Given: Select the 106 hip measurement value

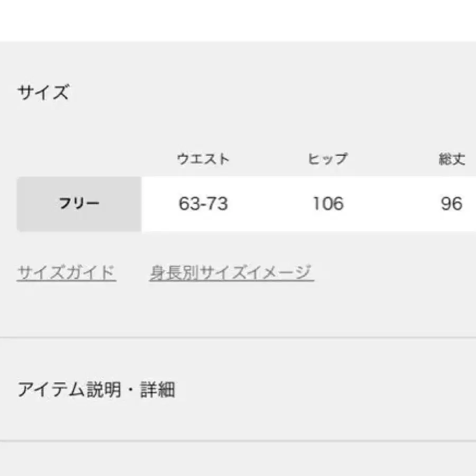Looking at the screenshot, I should pos(328,204).
